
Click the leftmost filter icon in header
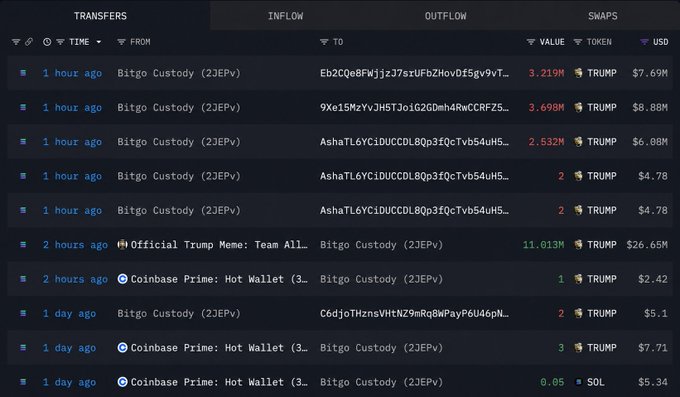[16, 42]
